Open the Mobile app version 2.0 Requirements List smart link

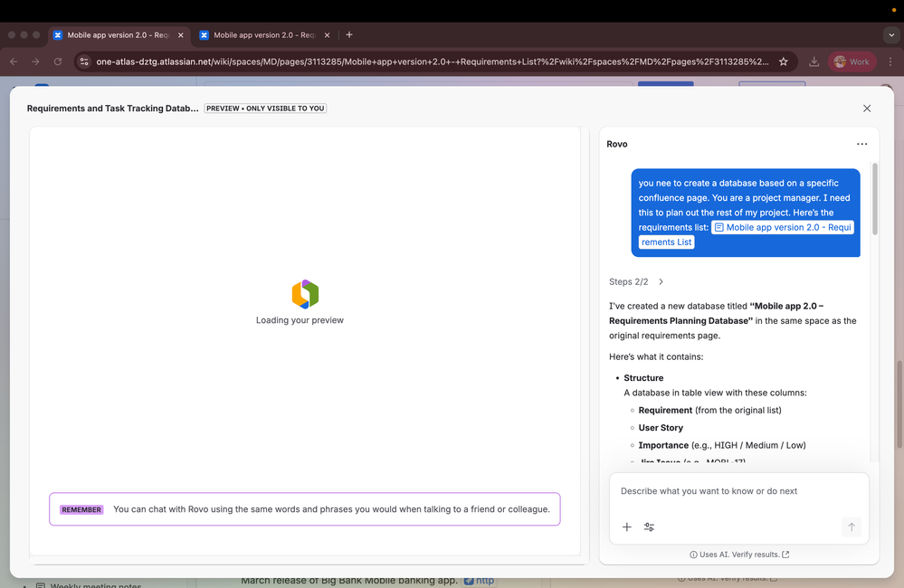coord(782,226)
